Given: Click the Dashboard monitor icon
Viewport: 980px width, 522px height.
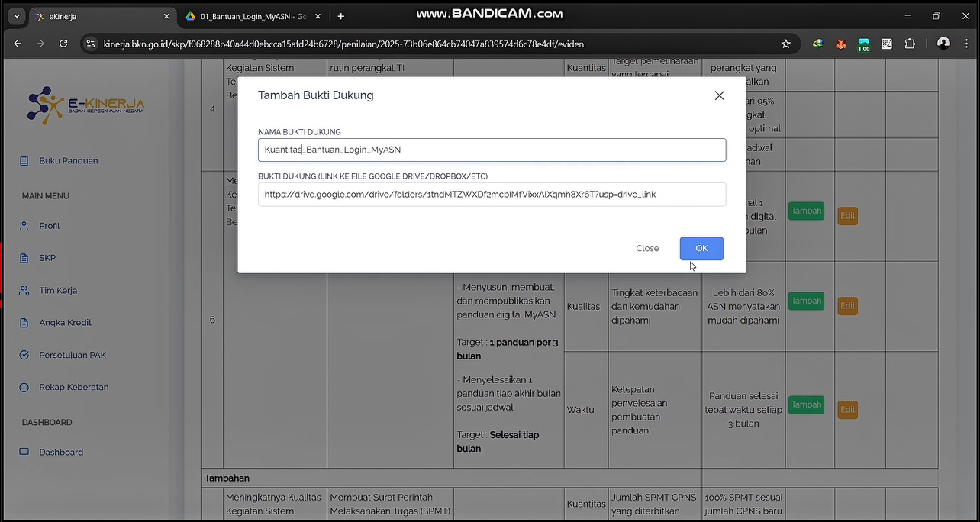Looking at the screenshot, I should [x=24, y=453].
